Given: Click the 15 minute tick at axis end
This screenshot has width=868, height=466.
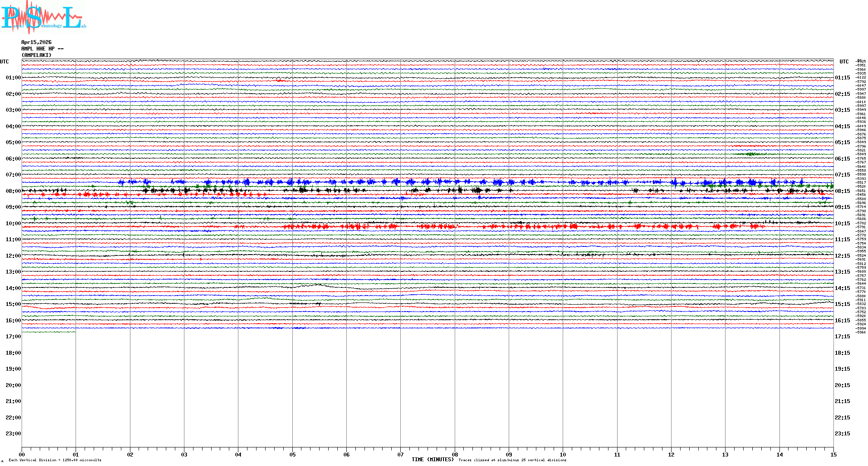Looking at the screenshot, I should (833, 454).
